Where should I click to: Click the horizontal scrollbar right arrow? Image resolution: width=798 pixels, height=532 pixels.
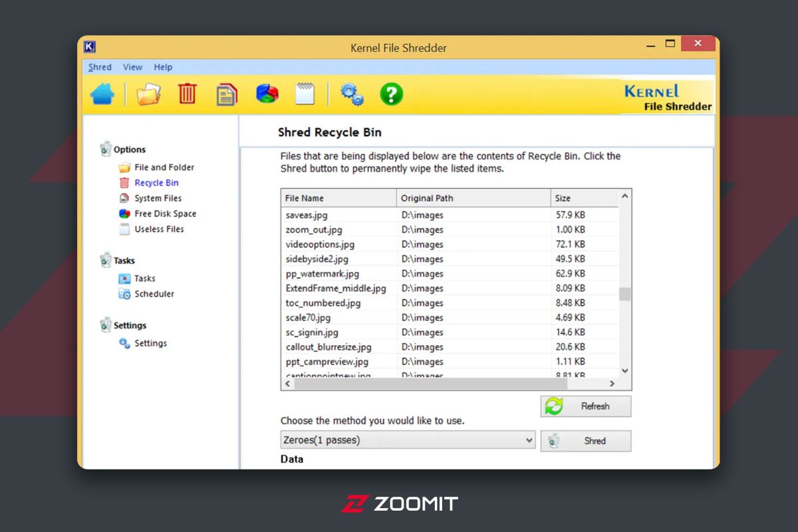coord(612,384)
